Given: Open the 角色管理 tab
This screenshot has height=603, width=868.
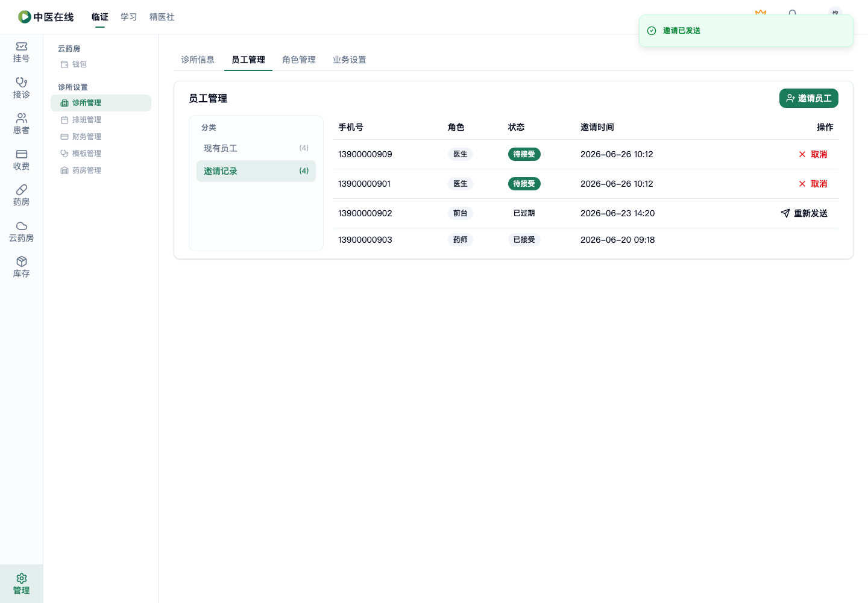Looking at the screenshot, I should coord(299,60).
